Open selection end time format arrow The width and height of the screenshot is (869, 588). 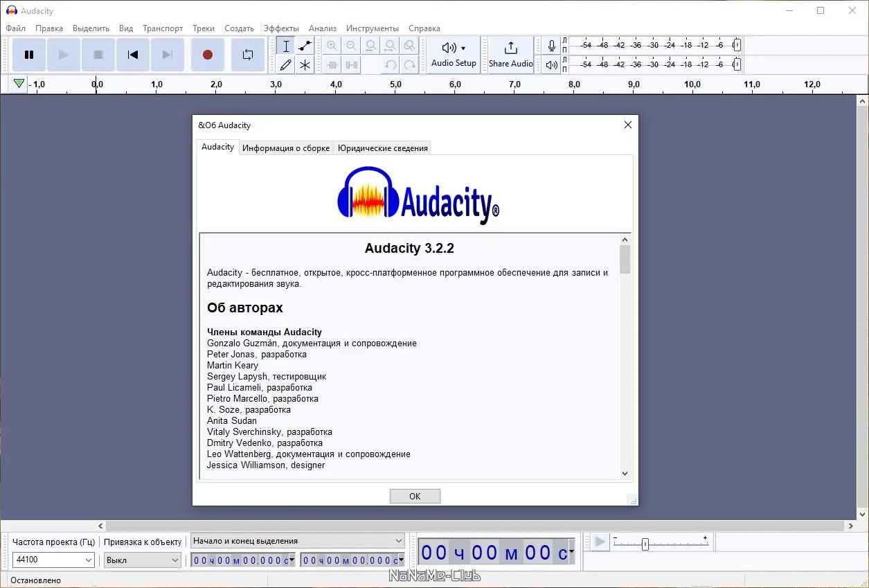[401, 560]
